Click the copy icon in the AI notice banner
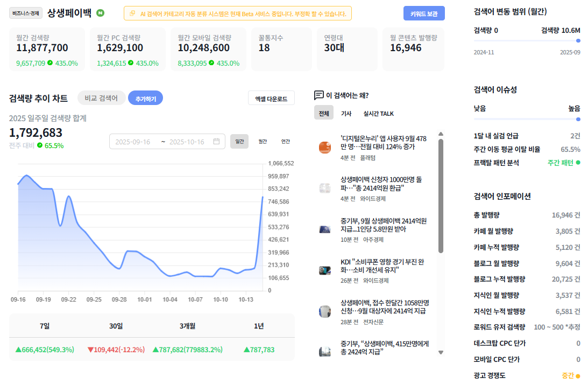Viewport: 588px width, 384px height. [132, 13]
